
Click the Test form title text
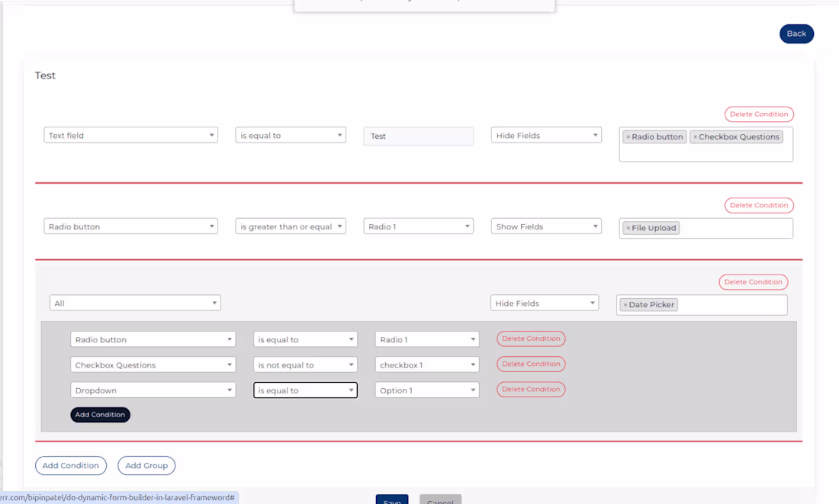pos(45,75)
